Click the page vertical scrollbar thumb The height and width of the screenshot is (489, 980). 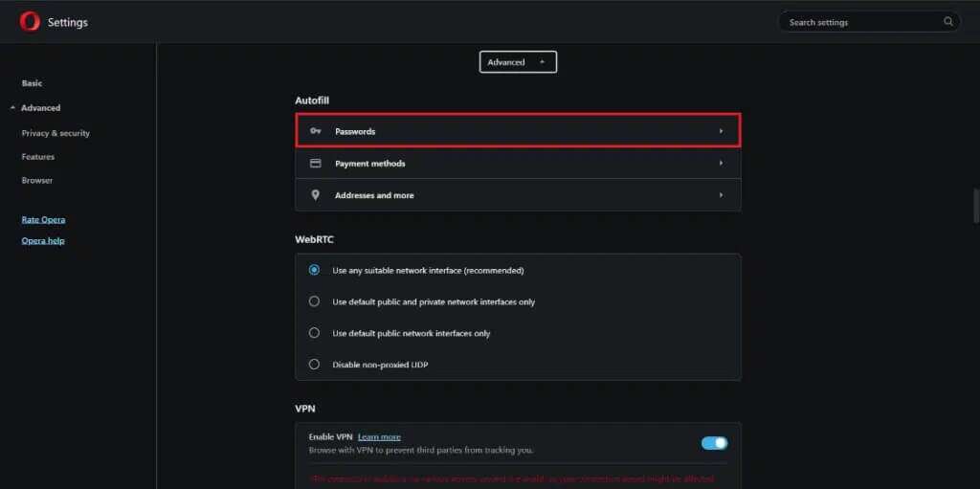(977, 206)
